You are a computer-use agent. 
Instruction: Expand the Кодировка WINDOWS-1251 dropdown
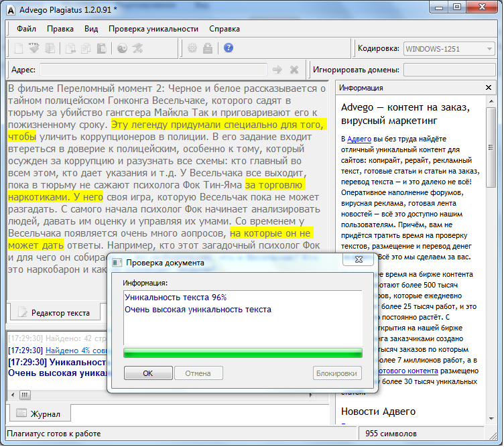[x=491, y=49]
